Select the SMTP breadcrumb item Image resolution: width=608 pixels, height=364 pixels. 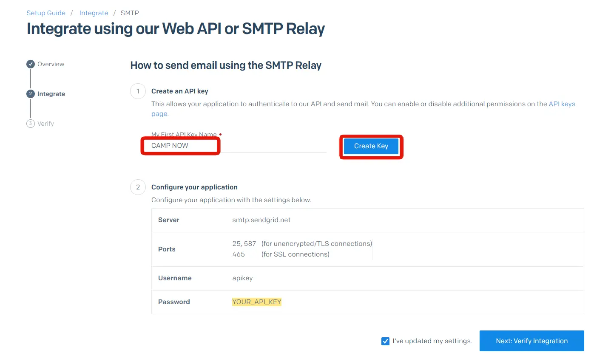coord(129,13)
